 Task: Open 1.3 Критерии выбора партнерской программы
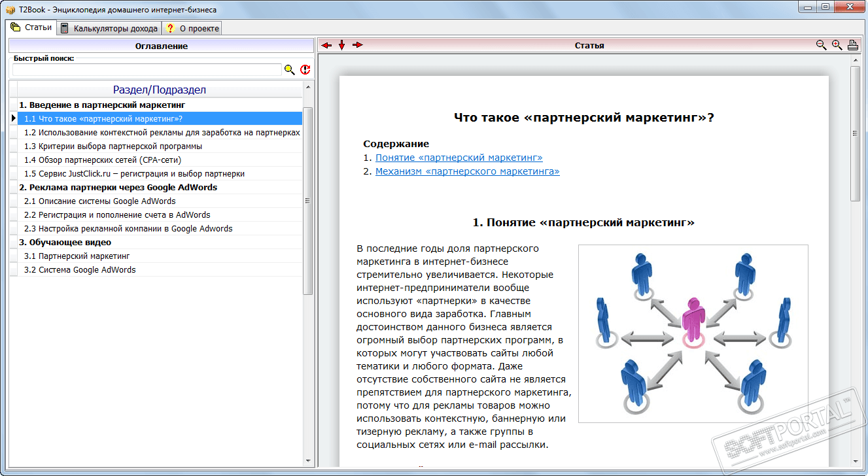[x=160, y=146]
